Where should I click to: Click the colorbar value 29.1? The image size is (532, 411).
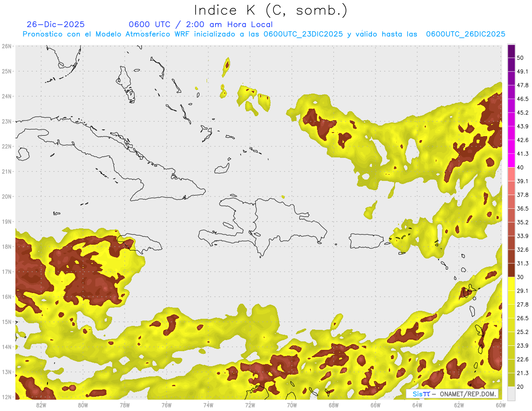click(523, 291)
